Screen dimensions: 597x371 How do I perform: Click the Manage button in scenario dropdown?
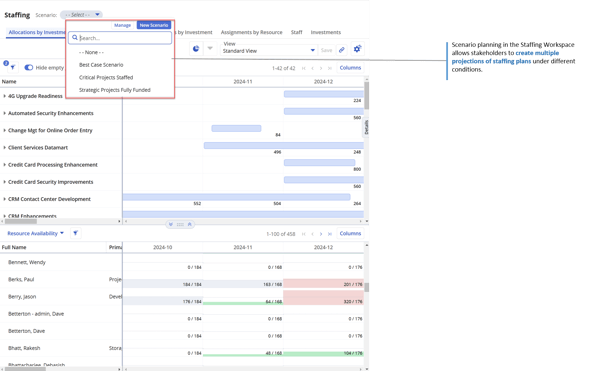click(122, 25)
